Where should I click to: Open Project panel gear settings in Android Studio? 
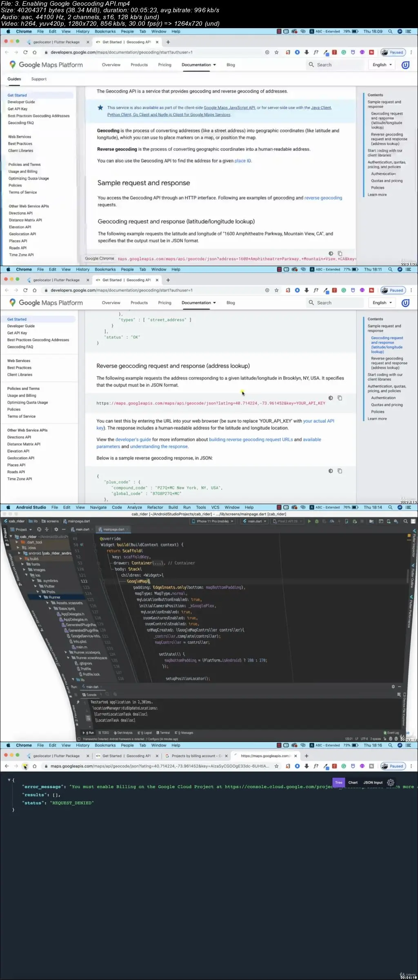(56, 529)
